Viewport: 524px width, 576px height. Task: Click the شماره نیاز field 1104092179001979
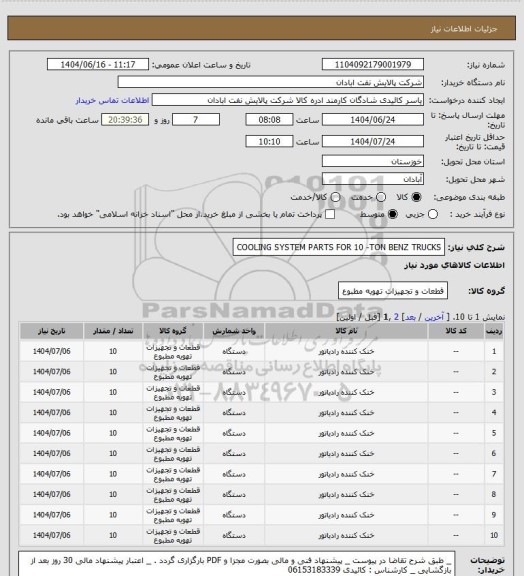tap(373, 64)
